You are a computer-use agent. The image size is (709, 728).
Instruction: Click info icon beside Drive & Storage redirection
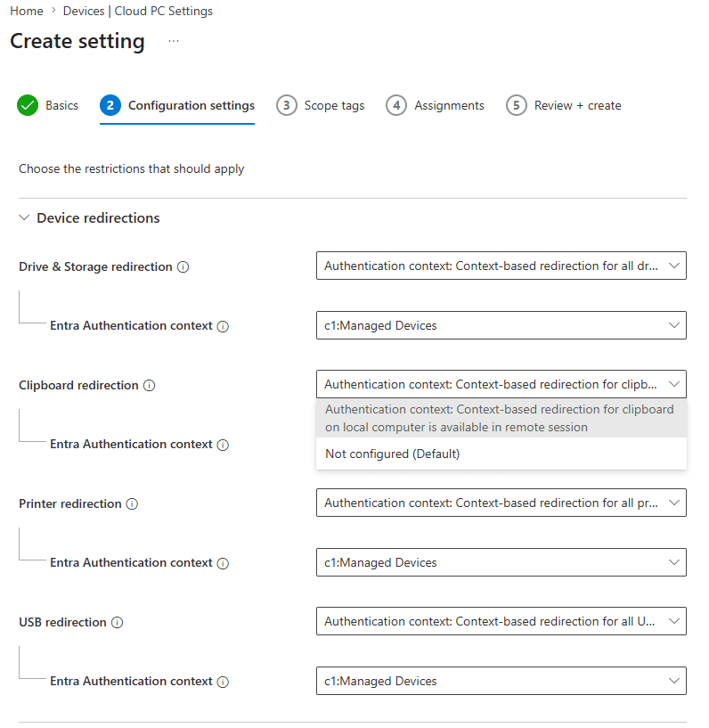(183, 267)
